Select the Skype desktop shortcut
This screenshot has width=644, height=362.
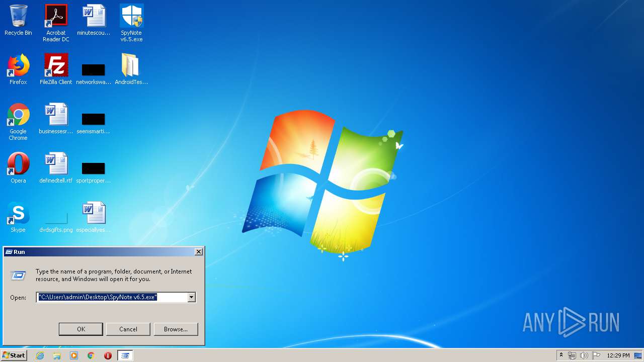click(x=18, y=217)
